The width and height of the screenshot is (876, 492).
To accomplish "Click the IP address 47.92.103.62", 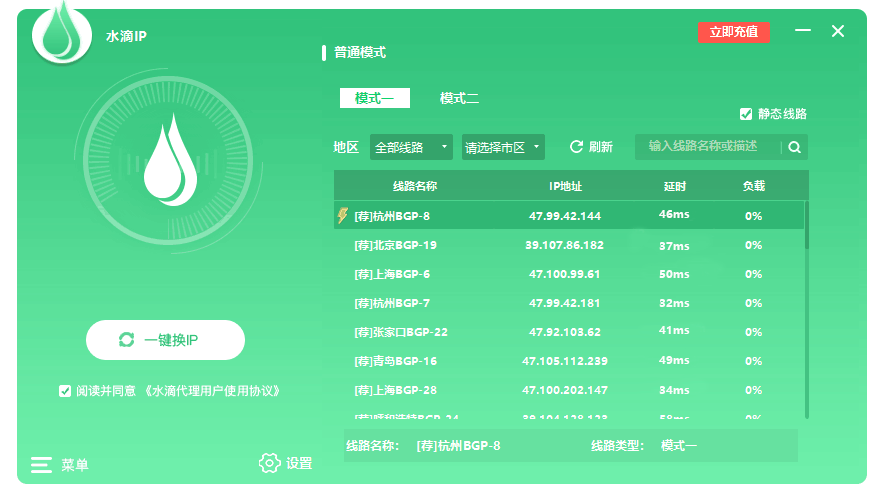I will (x=565, y=332).
